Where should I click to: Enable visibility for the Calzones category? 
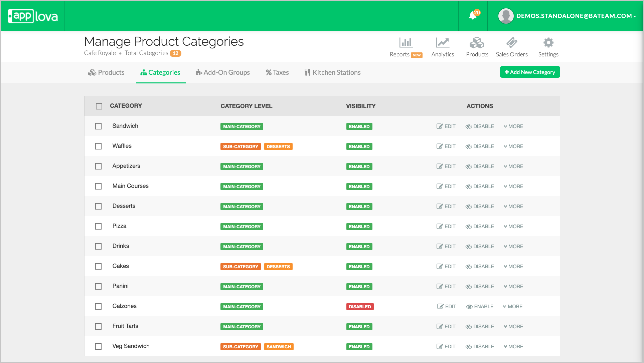[480, 307]
